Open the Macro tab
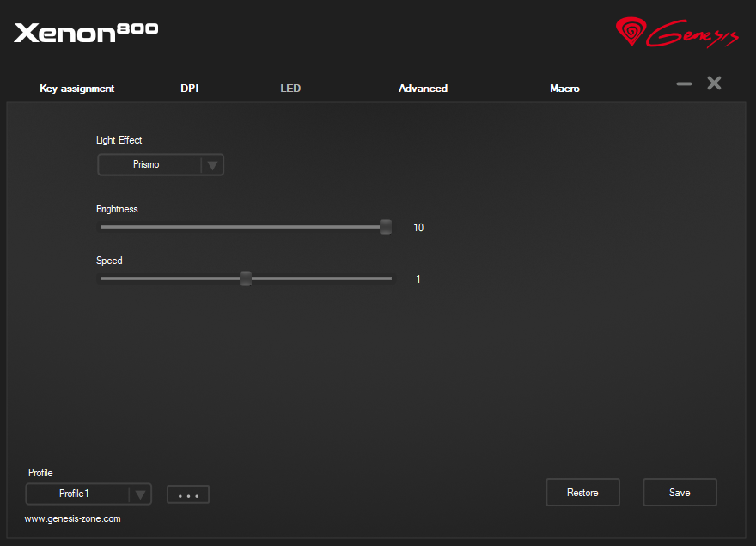Image resolution: width=756 pixels, height=546 pixels. [x=564, y=89]
